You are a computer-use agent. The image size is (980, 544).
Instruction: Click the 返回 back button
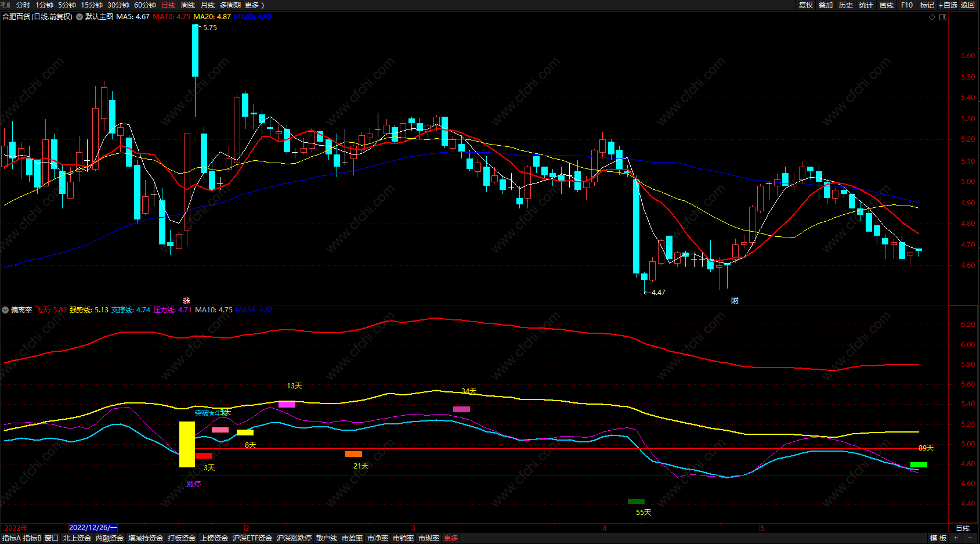(968, 5)
